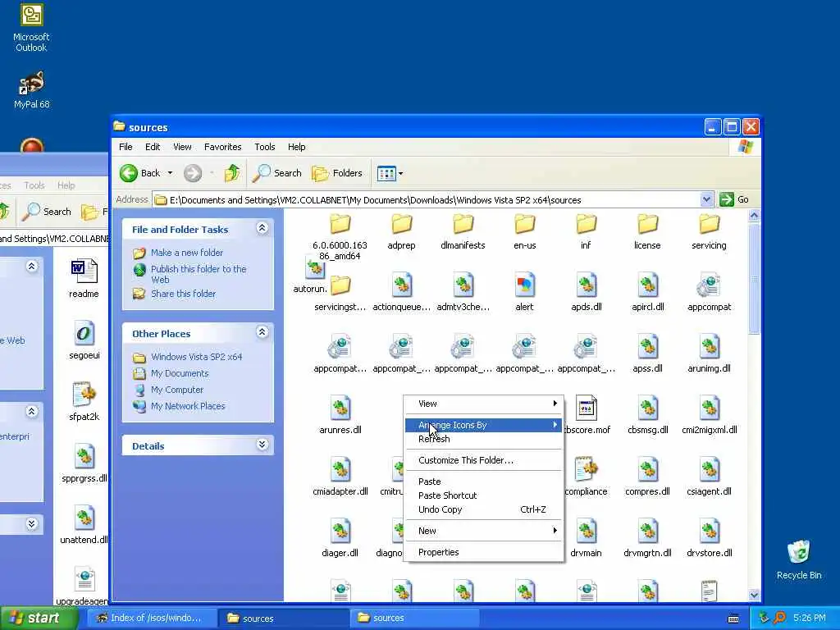
Task: Select apss.dll file icon
Action: click(647, 347)
